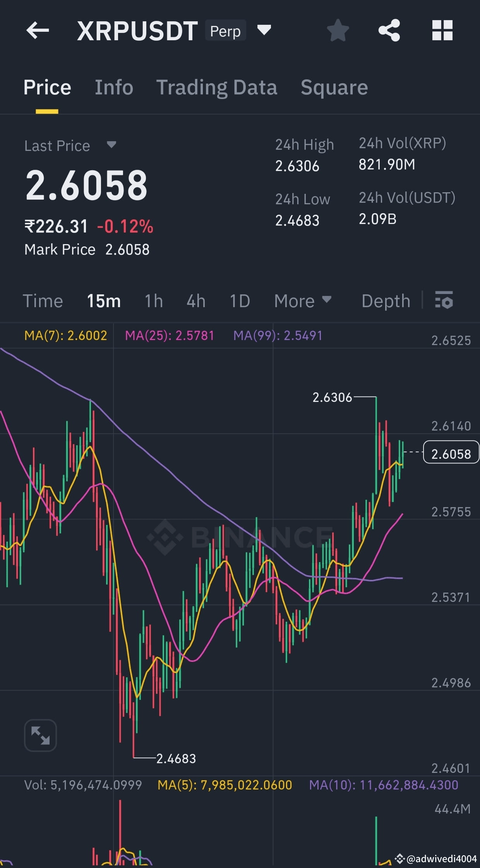Favorite XRPUSDT using the star icon
This screenshot has height=868, width=480.
pos(338,31)
